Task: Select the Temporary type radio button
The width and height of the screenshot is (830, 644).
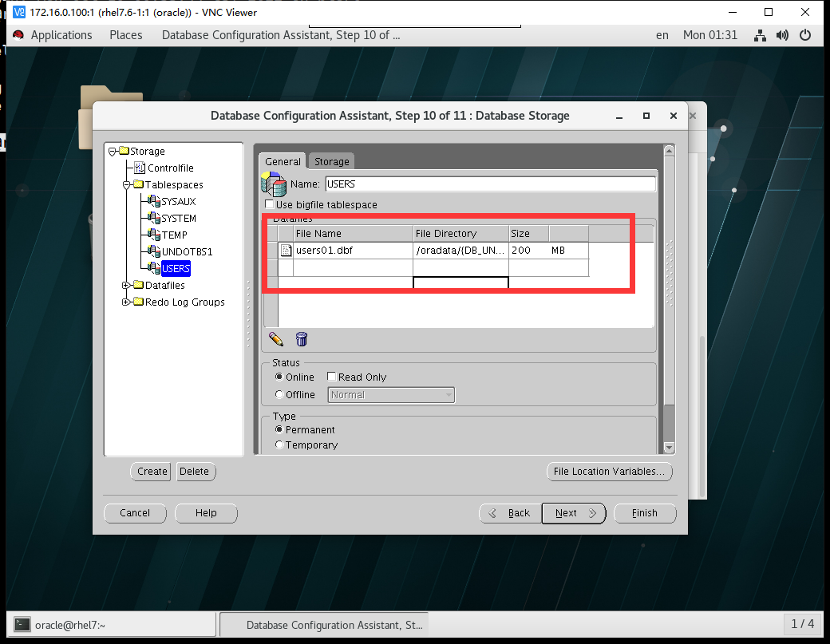Action: click(279, 445)
